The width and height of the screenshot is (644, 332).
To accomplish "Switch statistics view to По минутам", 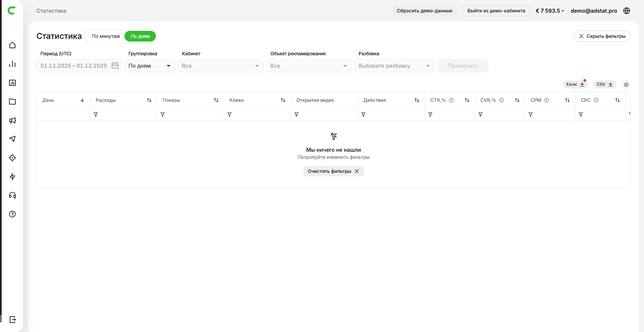I will (x=106, y=36).
